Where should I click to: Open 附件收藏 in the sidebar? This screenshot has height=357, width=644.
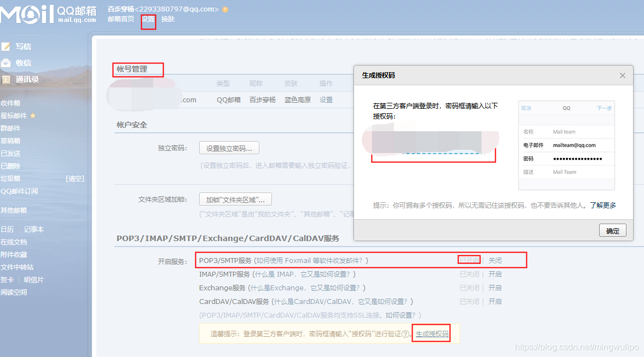(x=14, y=255)
